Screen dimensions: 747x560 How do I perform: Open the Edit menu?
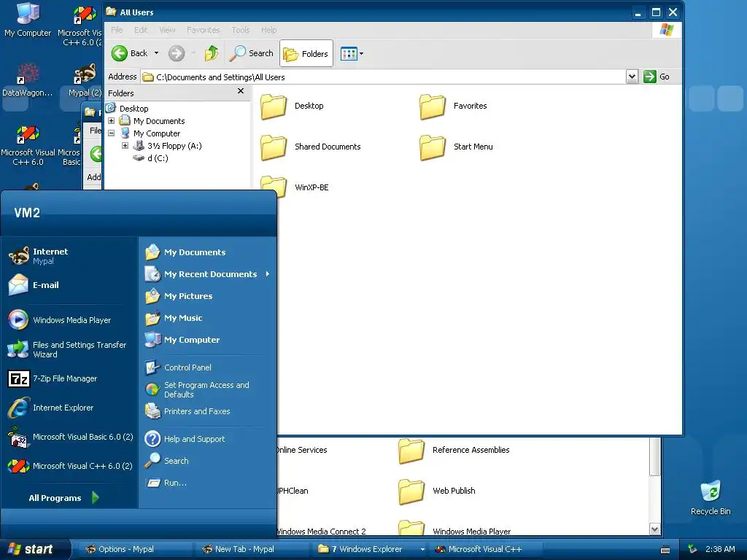tap(141, 29)
